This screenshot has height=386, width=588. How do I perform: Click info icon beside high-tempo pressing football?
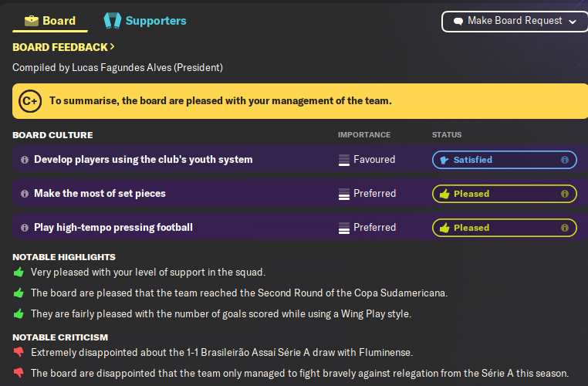(x=25, y=228)
